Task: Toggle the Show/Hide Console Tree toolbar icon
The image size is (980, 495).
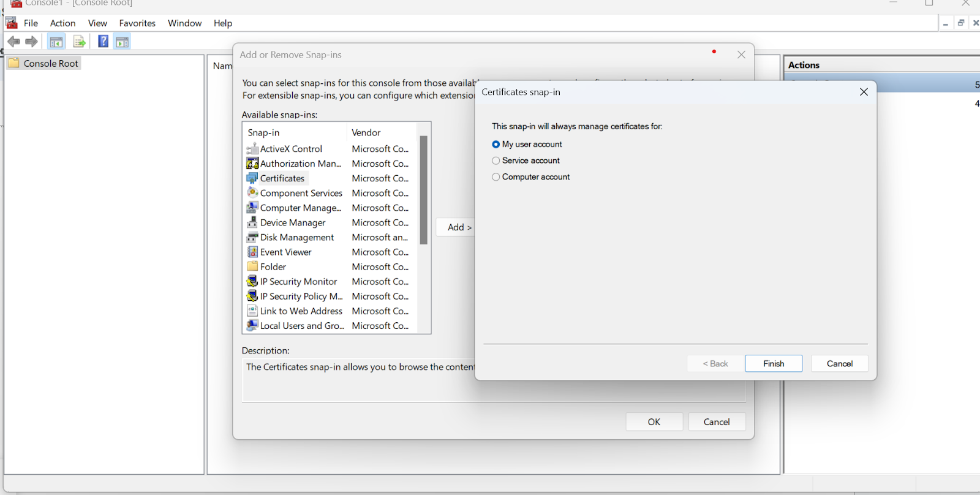Action: (56, 42)
